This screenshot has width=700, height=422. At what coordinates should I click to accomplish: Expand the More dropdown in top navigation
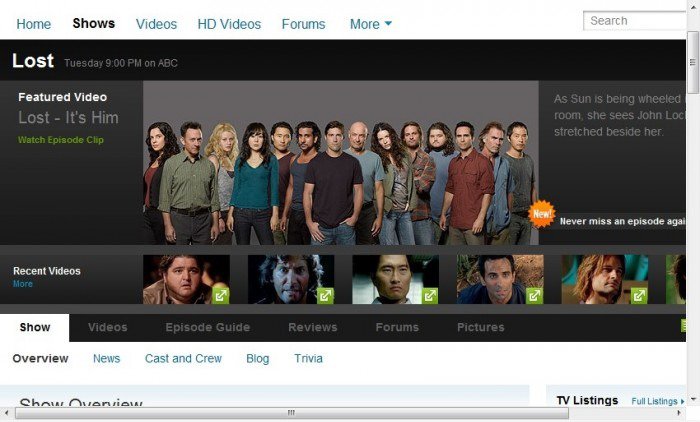[371, 24]
